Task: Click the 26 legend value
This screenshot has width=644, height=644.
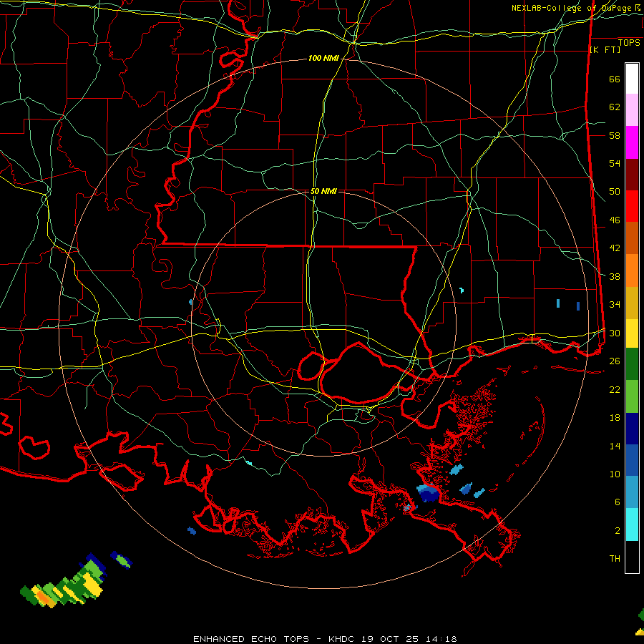Action: pos(615,361)
